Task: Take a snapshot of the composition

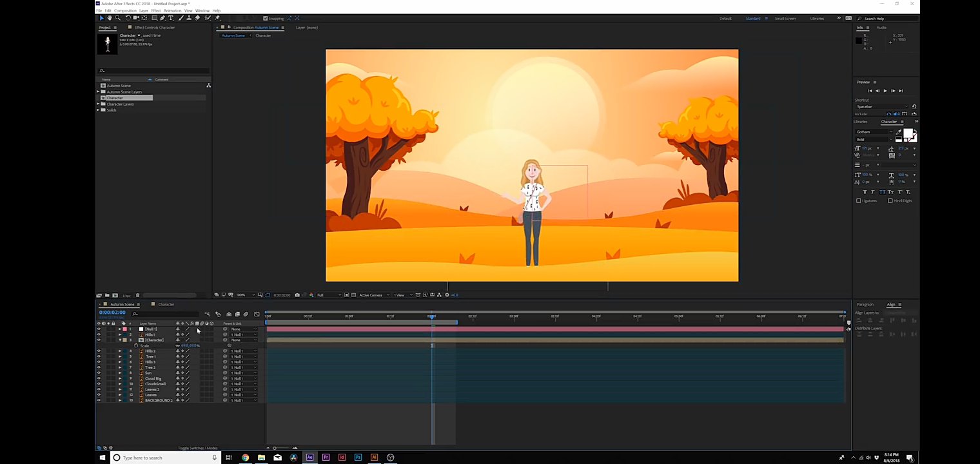Action: pos(297,295)
